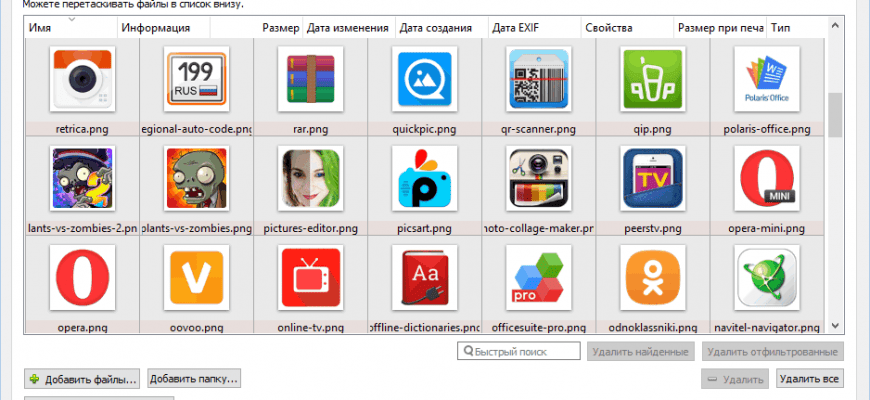
Task: Sort by the Тип column header
Action: (797, 28)
